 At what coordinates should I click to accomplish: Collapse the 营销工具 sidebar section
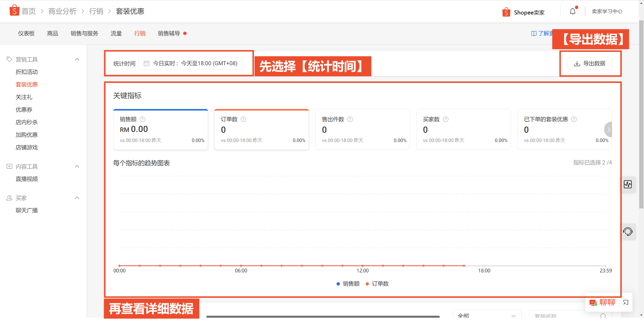pyautogui.click(x=77, y=59)
